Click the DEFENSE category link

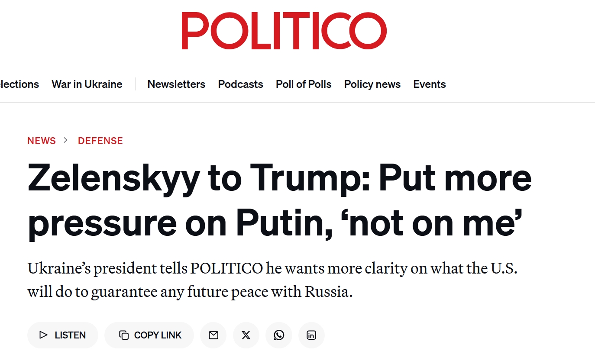[100, 141]
